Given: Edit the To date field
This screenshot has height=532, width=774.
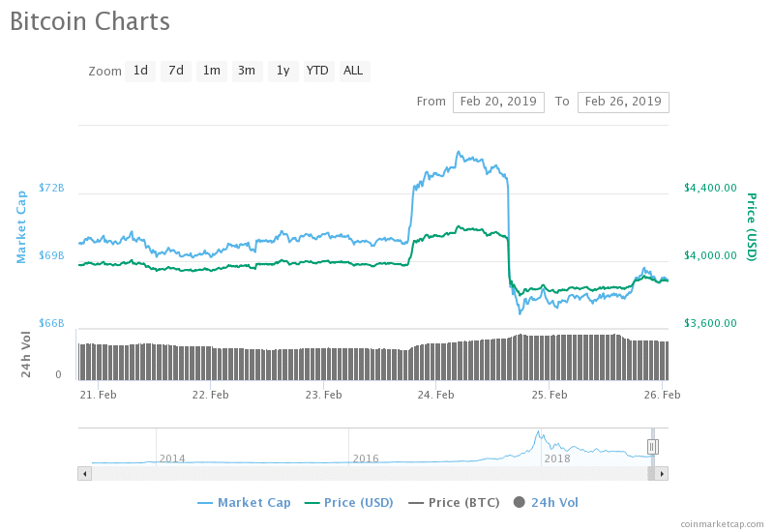Looking at the screenshot, I should pos(623,103).
